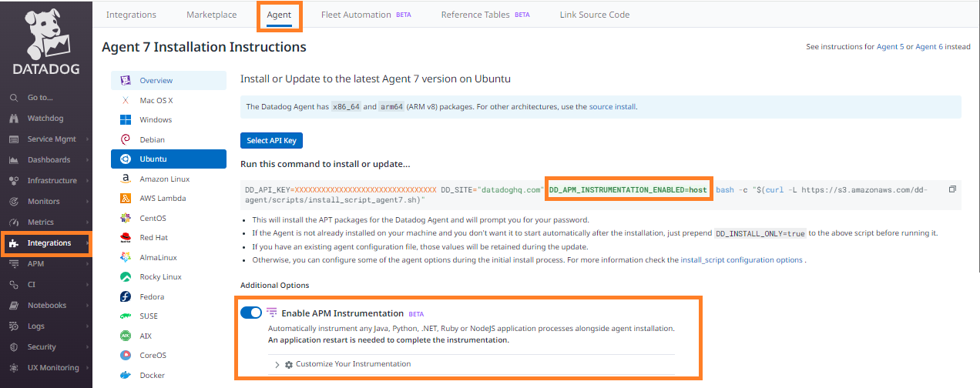Viewport: 980px width, 388px height.
Task: Click the CI sidebar icon
Action: click(13, 285)
